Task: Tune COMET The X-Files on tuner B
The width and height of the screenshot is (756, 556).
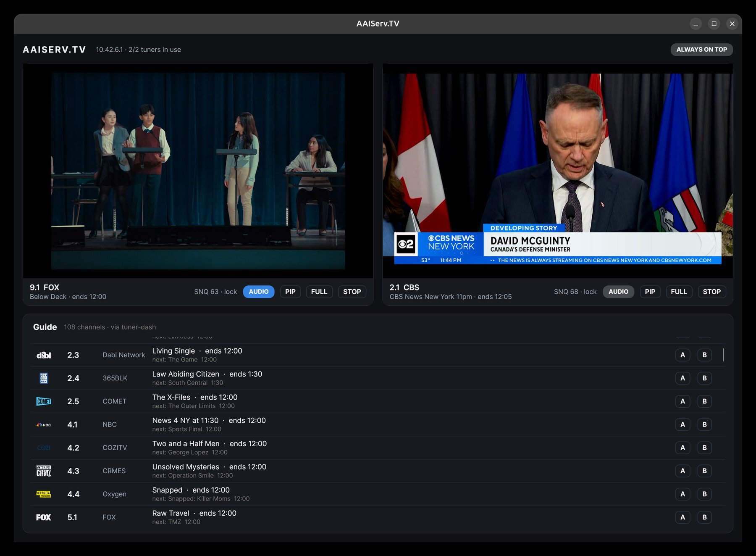Action: pyautogui.click(x=704, y=401)
